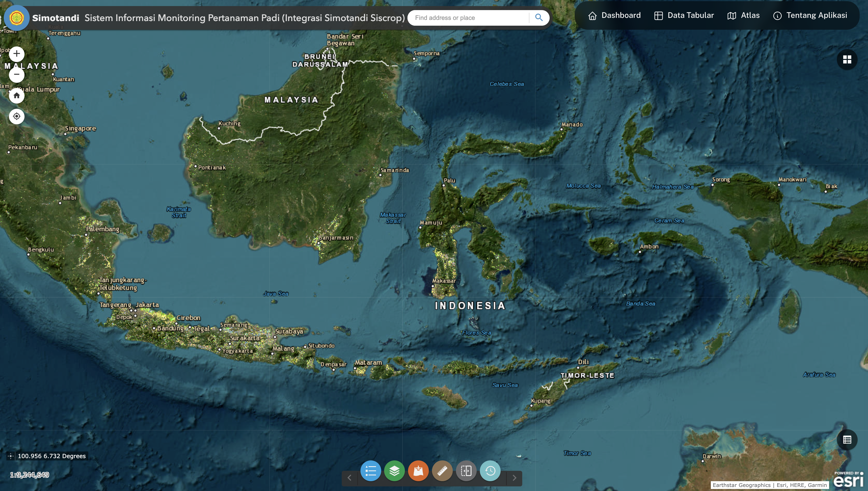This screenshot has height=491, width=868.
Task: Open Tentang Aplikasi info
Action: pyautogui.click(x=810, y=16)
